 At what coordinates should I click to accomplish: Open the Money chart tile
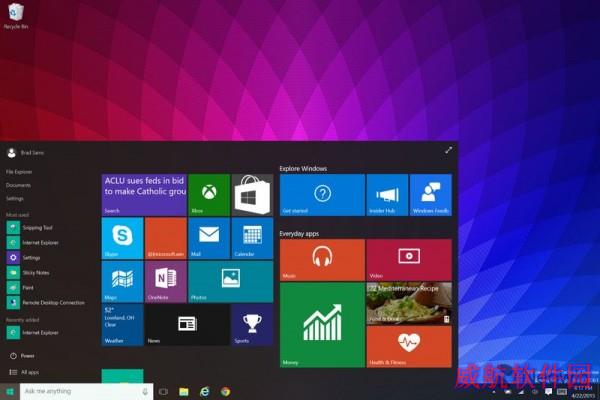coord(322,325)
